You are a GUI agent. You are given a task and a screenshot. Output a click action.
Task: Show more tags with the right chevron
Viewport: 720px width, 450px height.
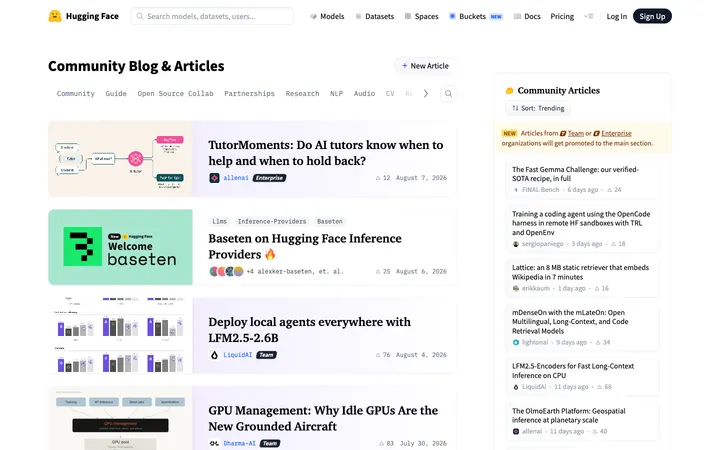click(x=426, y=94)
